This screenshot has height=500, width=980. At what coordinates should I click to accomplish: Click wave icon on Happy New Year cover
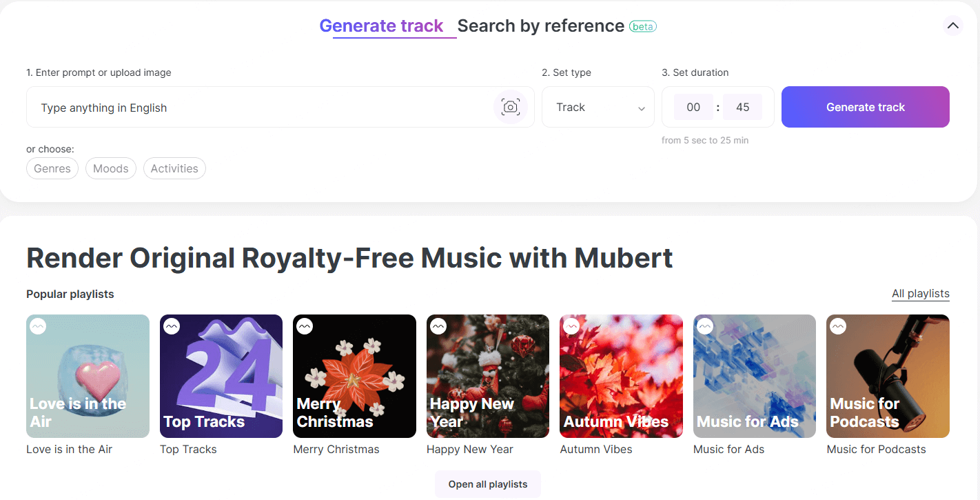pyautogui.click(x=438, y=327)
